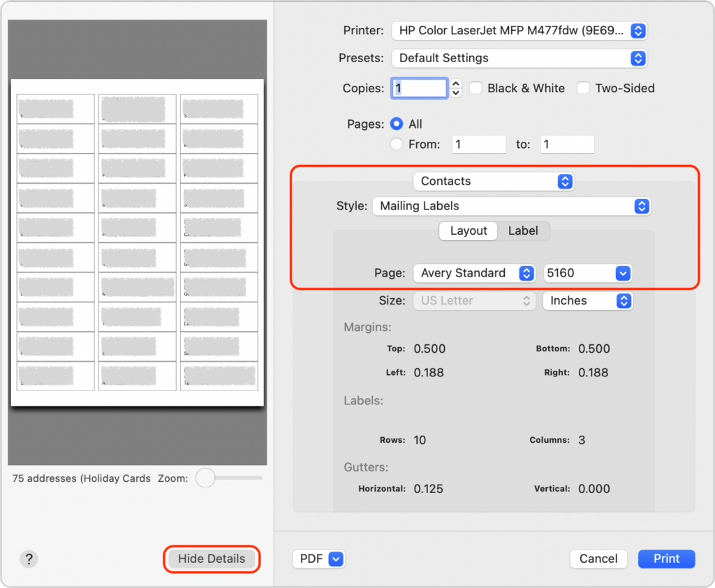Switch to the Label tab

tap(523, 230)
